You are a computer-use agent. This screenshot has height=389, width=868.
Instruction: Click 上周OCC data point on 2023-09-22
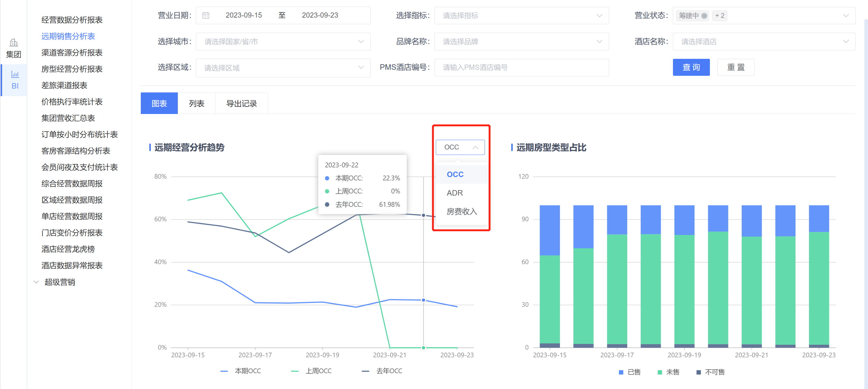(x=423, y=347)
